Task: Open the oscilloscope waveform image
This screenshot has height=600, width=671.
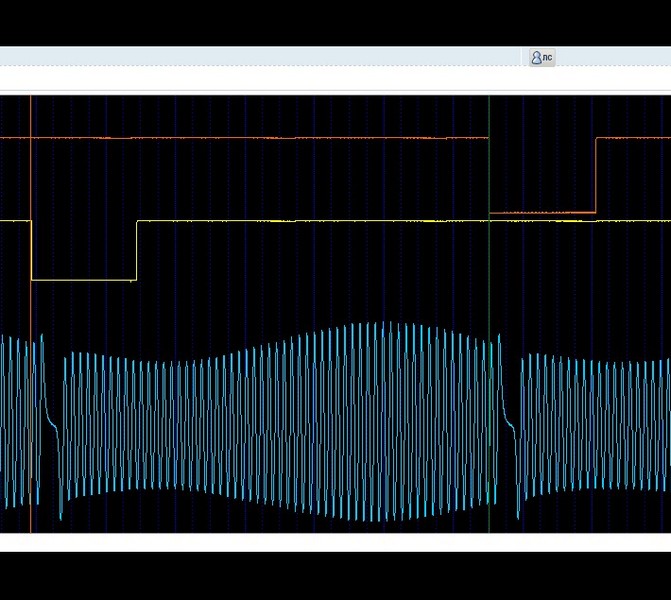Action: point(336,314)
